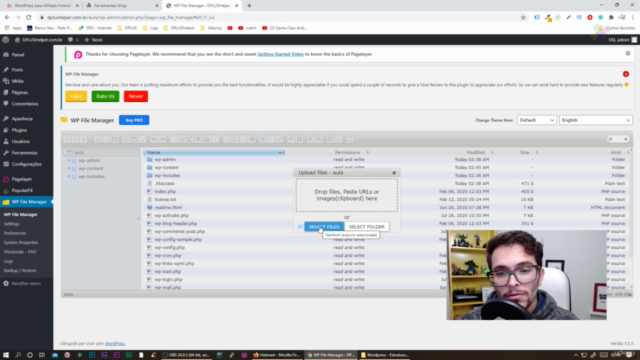The image size is (640, 360).
Task: Click the SELECT FOLDER button
Action: [x=367, y=227]
